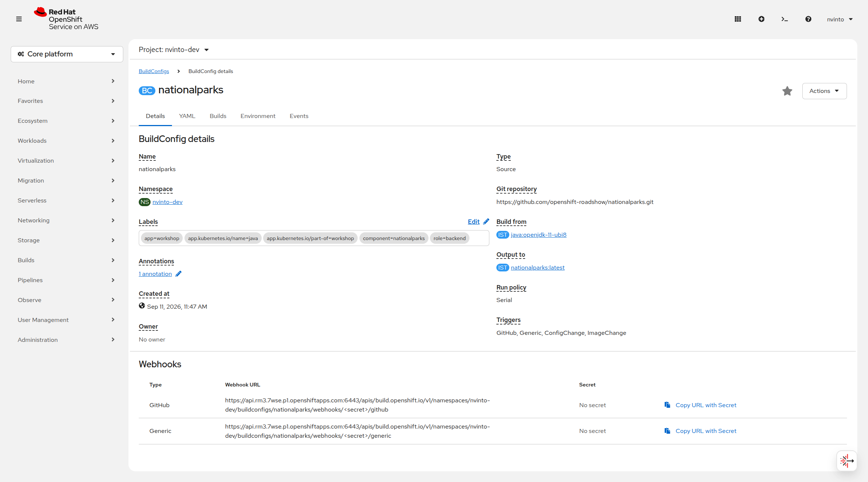Open the nvinto user menu
This screenshot has width=868, height=482.
840,19
